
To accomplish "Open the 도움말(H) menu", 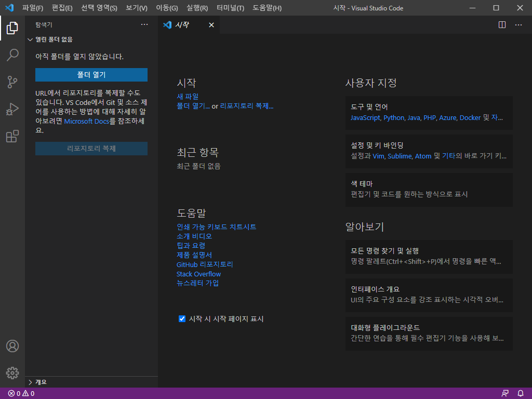I will click(x=267, y=8).
